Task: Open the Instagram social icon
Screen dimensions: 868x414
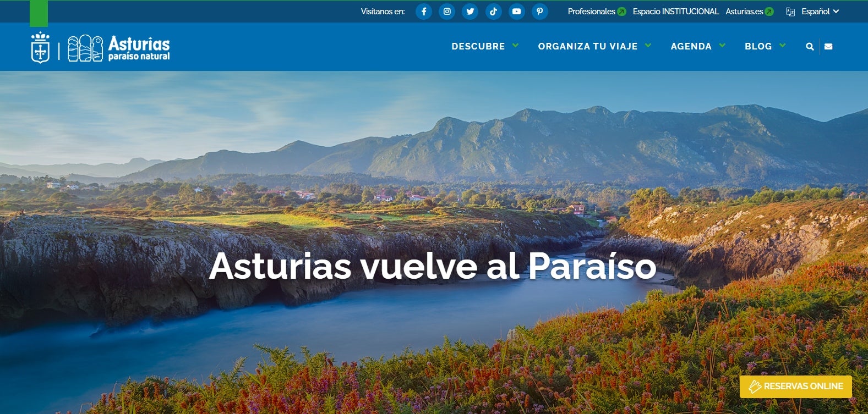Action: pyautogui.click(x=447, y=12)
